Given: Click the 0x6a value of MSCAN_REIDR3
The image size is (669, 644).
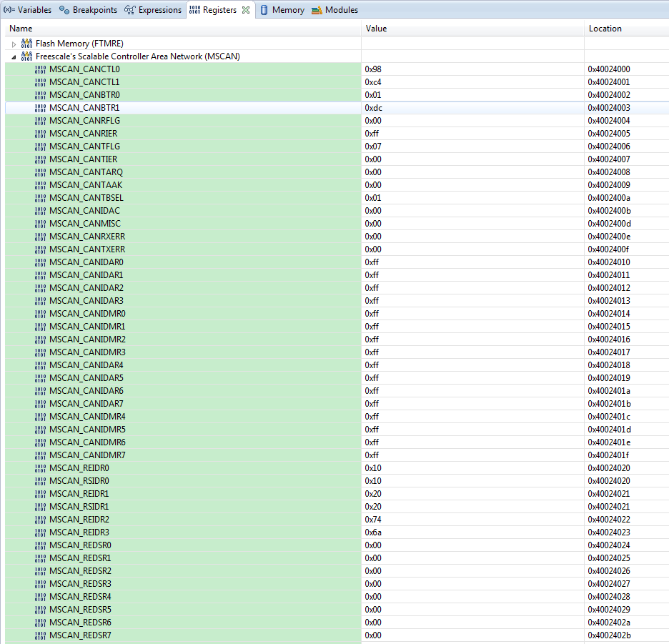Looking at the screenshot, I should pyautogui.click(x=373, y=532).
